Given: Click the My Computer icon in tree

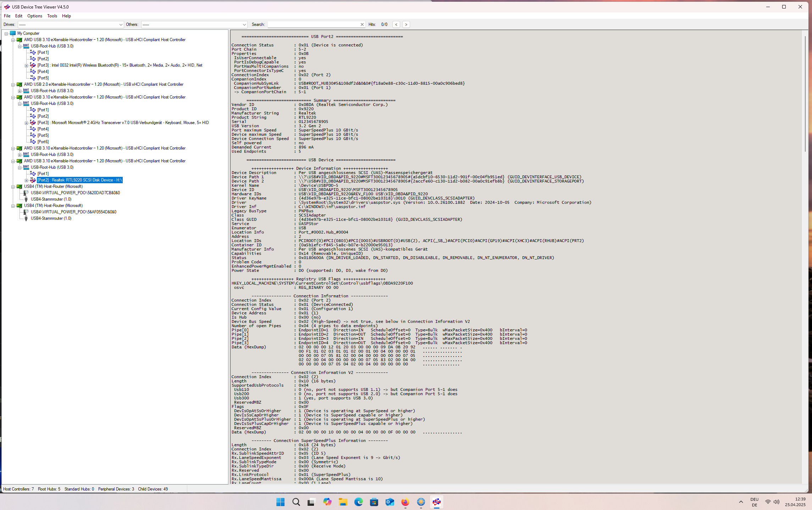Looking at the screenshot, I should click(13, 33).
